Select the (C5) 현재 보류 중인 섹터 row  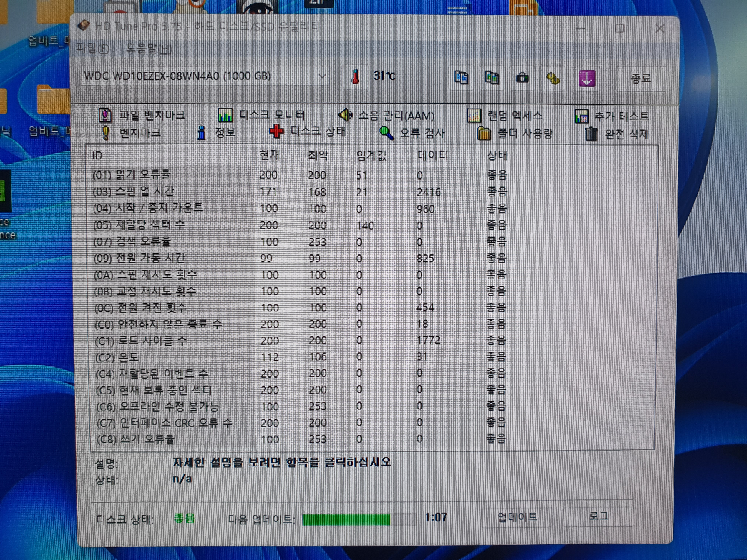[371, 390]
